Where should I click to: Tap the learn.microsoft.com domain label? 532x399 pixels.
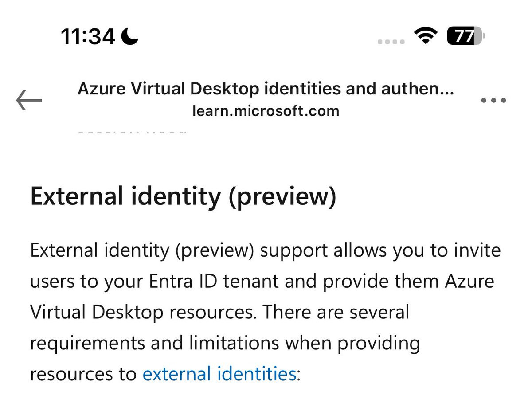[266, 111]
